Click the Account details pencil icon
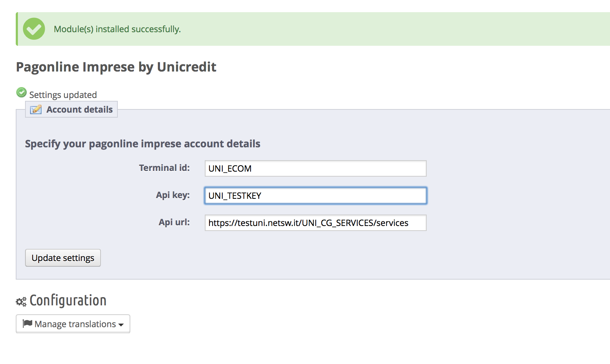Image resolution: width=610 pixels, height=364 pixels. tap(36, 109)
